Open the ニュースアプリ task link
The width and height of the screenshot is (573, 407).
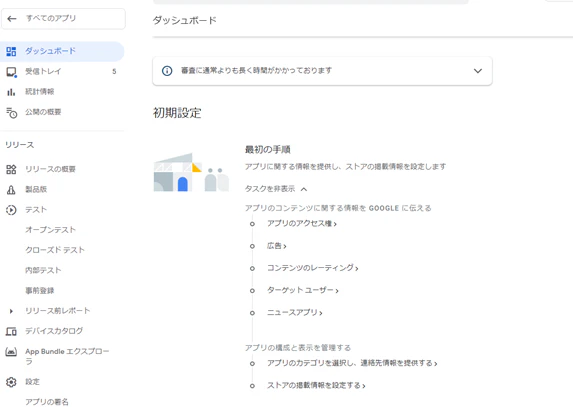click(x=295, y=313)
